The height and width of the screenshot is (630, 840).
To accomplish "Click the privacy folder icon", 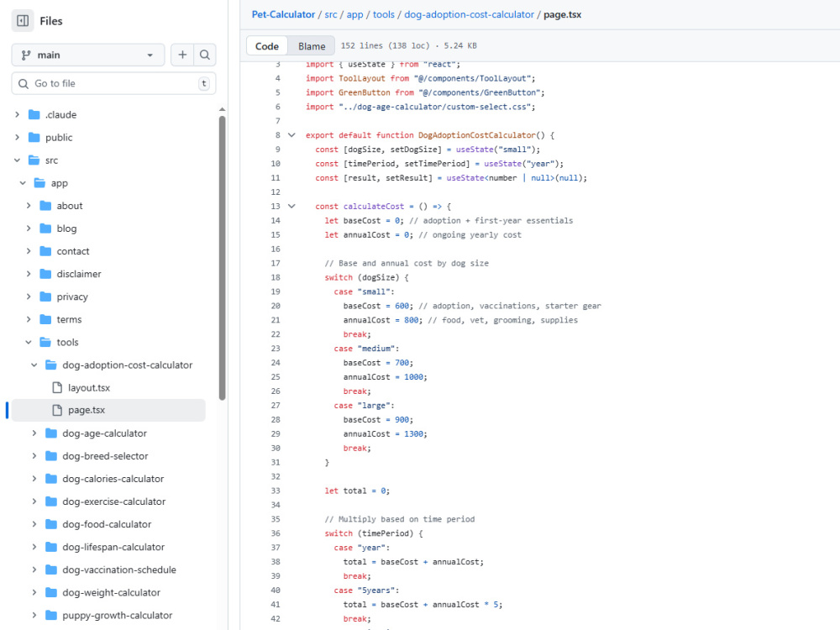I will coord(45,297).
